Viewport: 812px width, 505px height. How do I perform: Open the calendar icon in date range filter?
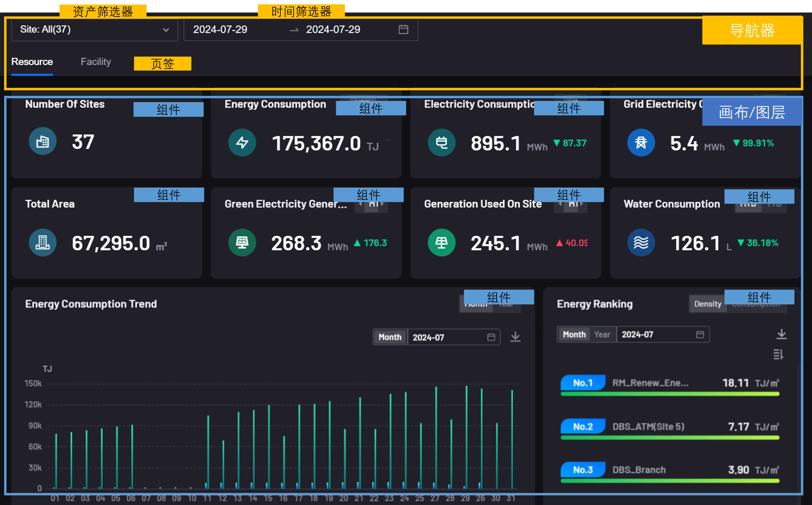403,30
